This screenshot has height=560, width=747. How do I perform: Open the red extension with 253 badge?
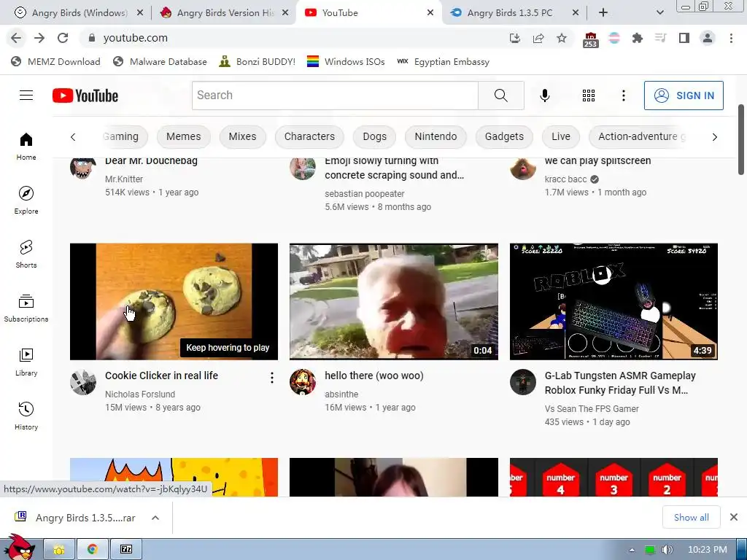[x=590, y=39]
